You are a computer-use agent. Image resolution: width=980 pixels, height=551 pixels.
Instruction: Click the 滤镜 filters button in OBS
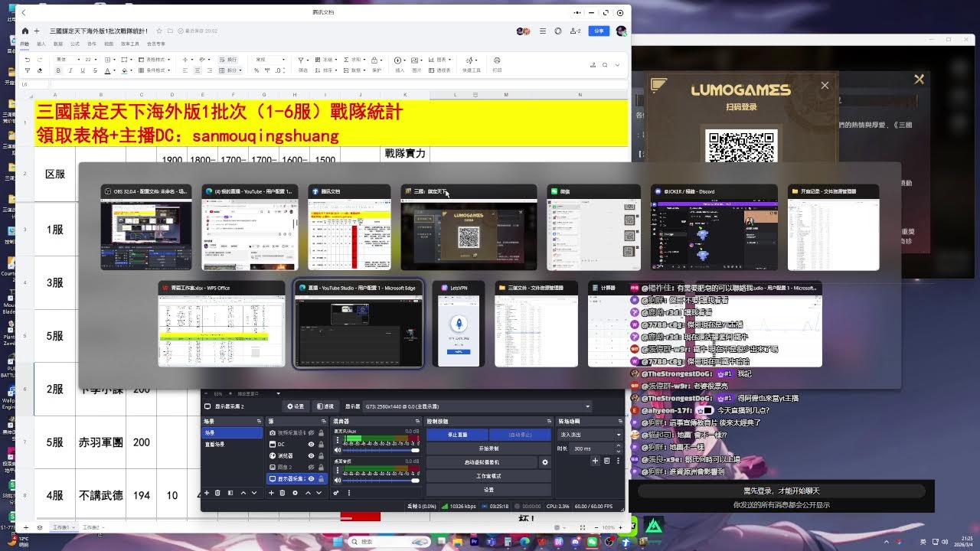[324, 406]
